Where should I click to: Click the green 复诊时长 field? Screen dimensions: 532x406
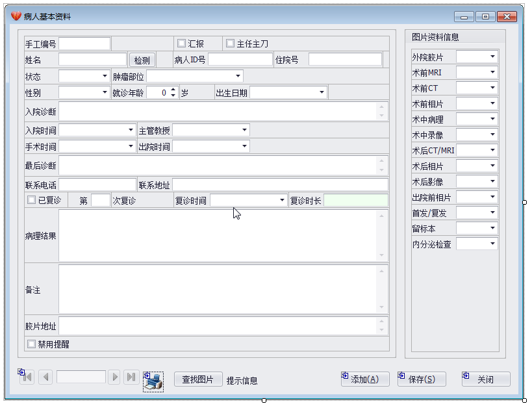356,201
